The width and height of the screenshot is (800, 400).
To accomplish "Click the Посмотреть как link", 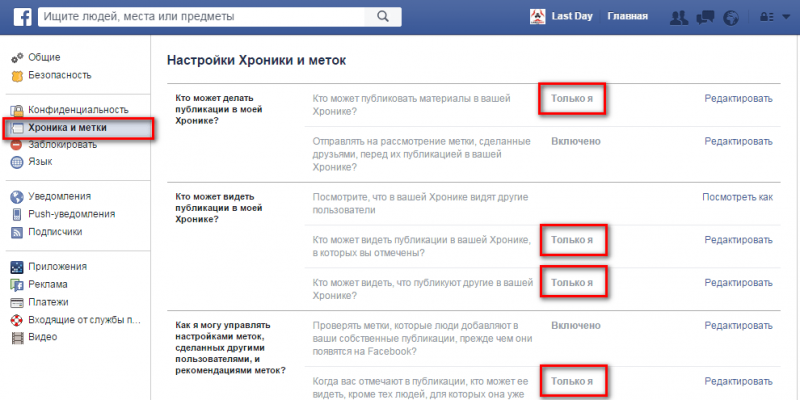I will (x=737, y=197).
